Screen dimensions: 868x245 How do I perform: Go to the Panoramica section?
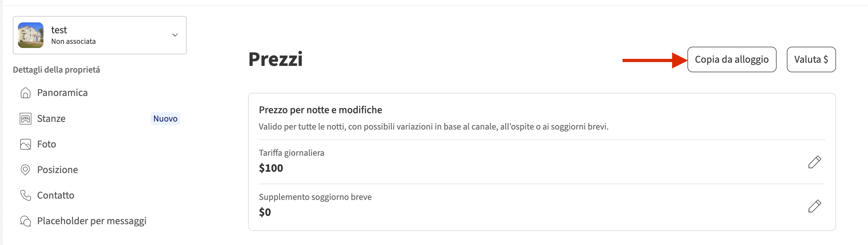coord(62,93)
